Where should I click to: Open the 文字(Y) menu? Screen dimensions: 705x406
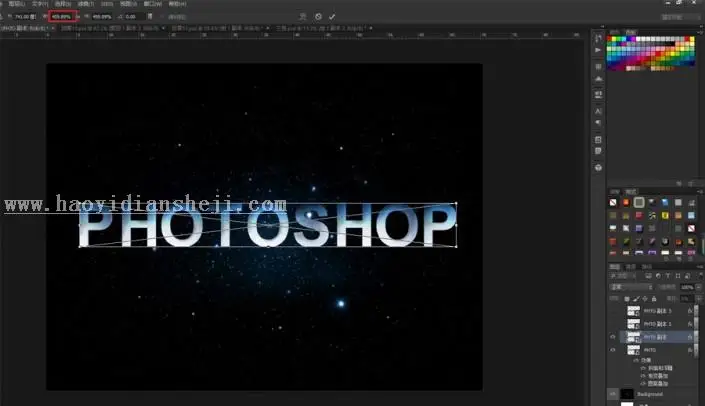click(x=40, y=4)
